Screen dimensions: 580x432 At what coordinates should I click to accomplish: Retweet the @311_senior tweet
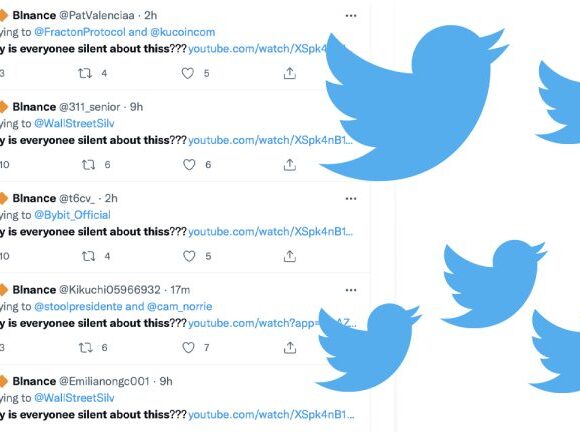88,165
